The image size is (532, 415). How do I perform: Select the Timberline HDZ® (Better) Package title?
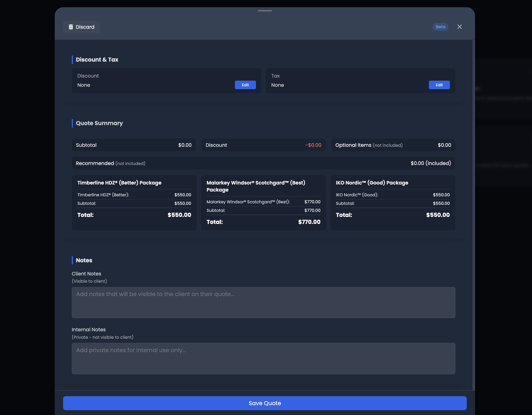point(119,183)
